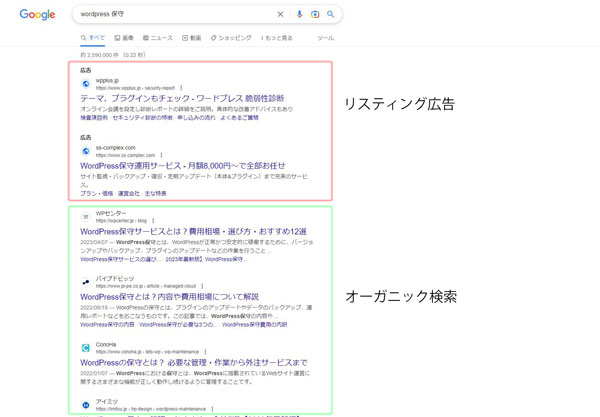The width and height of the screenshot is (600, 417).
Task: Open sitelink 申し込みの流れ
Action: 196,117
